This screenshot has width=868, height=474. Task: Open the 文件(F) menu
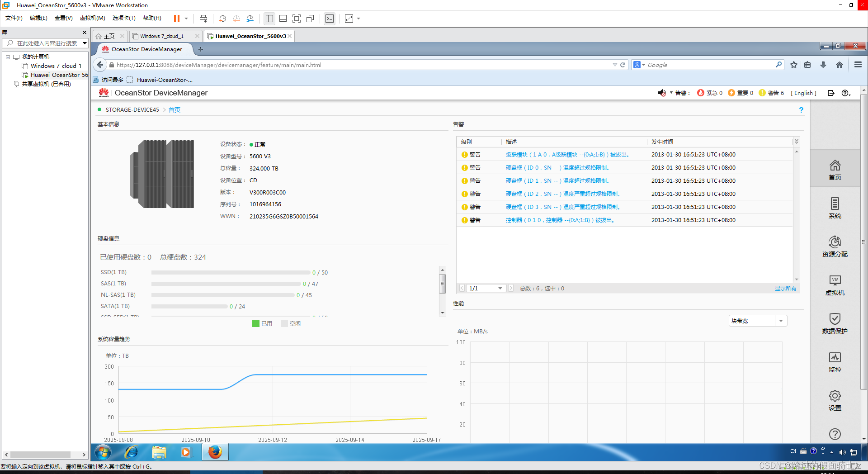(14, 18)
